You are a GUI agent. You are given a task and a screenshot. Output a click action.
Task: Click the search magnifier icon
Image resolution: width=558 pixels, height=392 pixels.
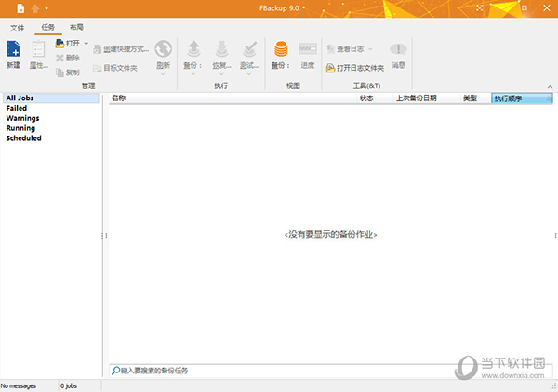coord(115,371)
